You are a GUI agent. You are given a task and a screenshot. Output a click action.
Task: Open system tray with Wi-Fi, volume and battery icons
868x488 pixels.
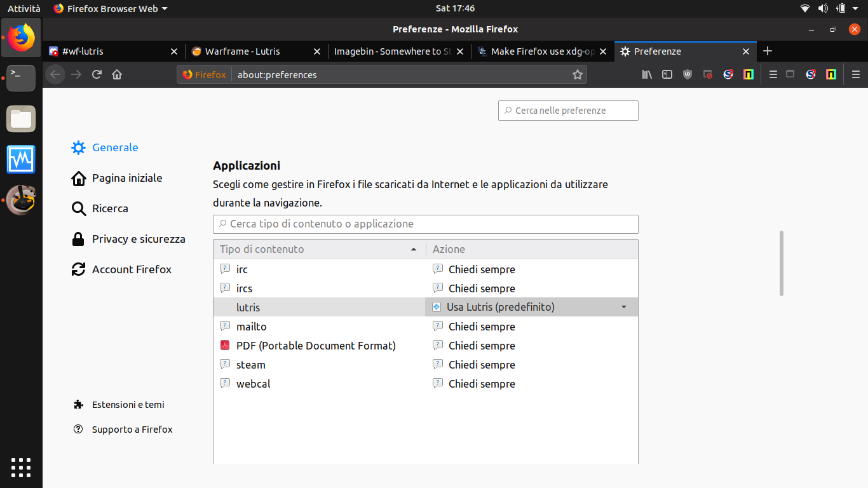pos(831,8)
